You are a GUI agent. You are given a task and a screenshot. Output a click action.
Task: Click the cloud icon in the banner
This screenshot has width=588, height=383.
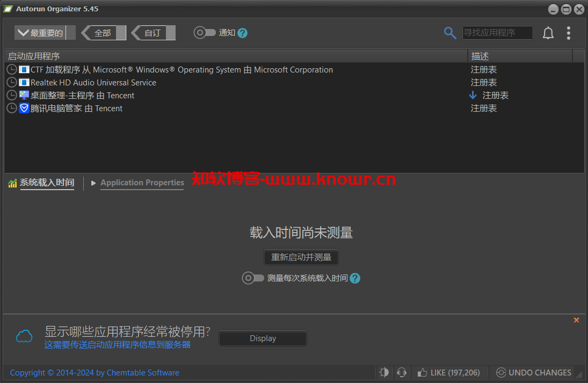(x=24, y=336)
